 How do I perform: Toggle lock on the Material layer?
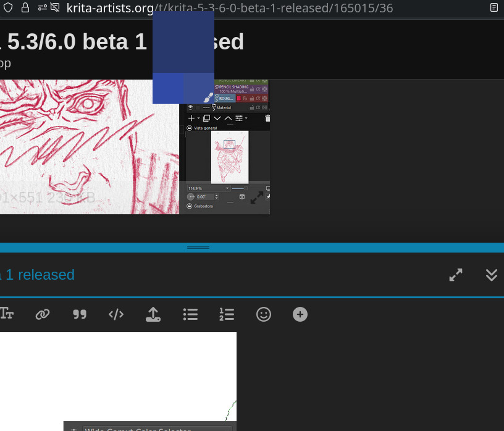pyautogui.click(x=252, y=107)
